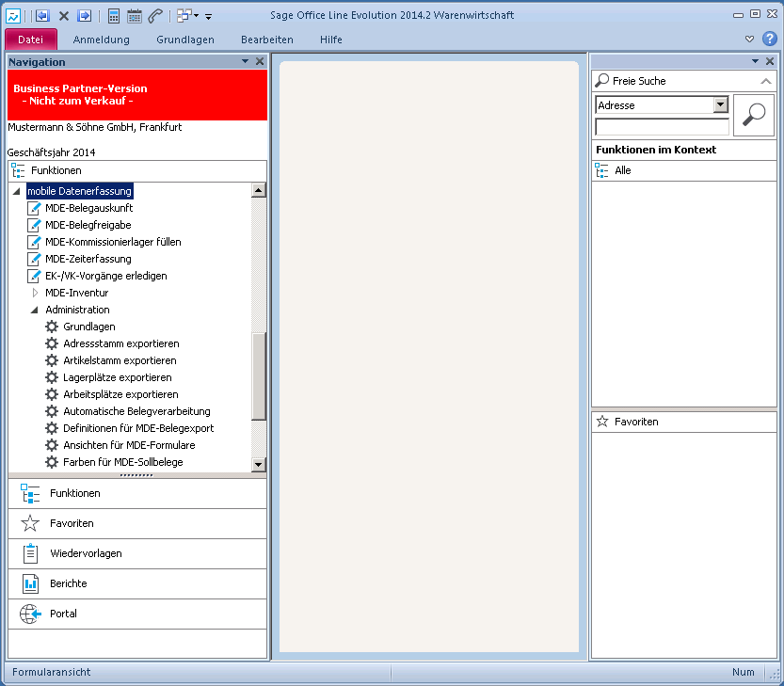This screenshot has height=686, width=784.
Task: Open the Berichte navigation section
Action: (68, 583)
